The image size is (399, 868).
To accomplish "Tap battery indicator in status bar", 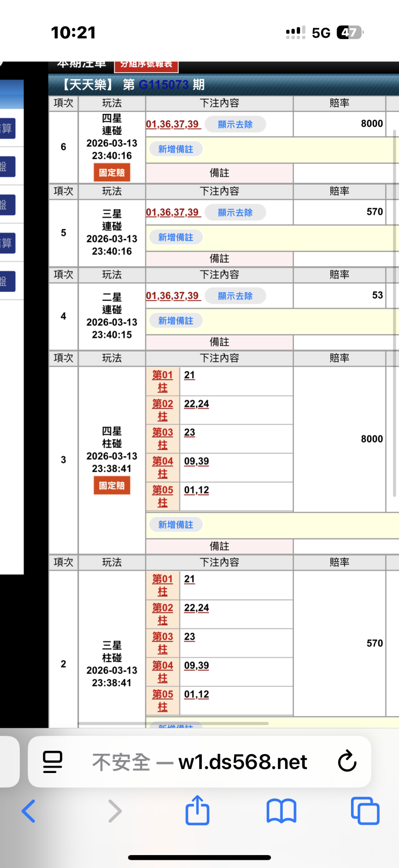I will pos(350,33).
